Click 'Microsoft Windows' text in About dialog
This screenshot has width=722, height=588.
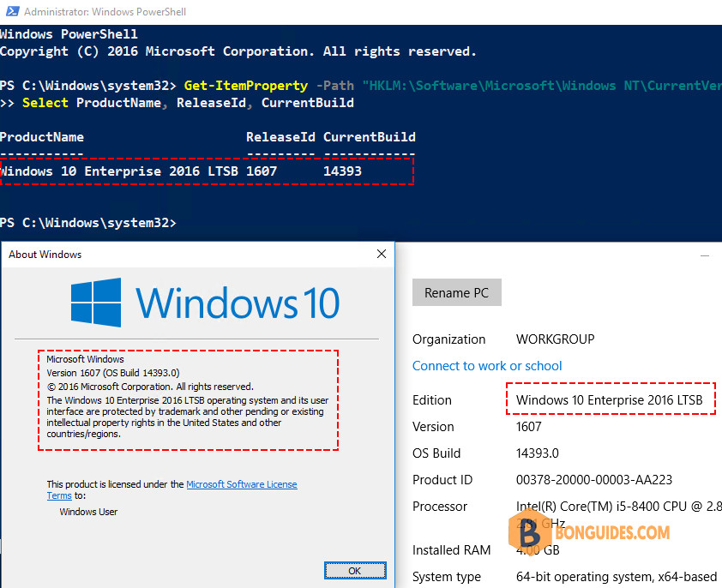85,359
